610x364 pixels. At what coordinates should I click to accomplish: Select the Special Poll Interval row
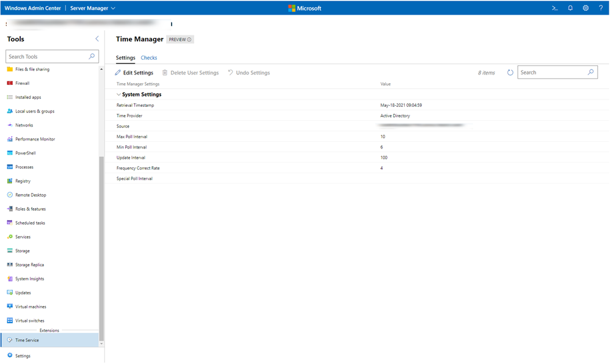(x=357, y=179)
